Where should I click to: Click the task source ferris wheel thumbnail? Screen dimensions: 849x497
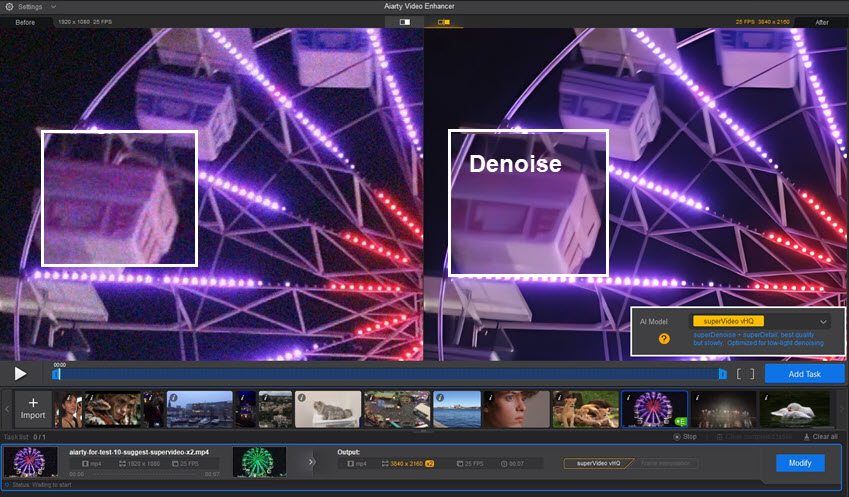point(30,462)
